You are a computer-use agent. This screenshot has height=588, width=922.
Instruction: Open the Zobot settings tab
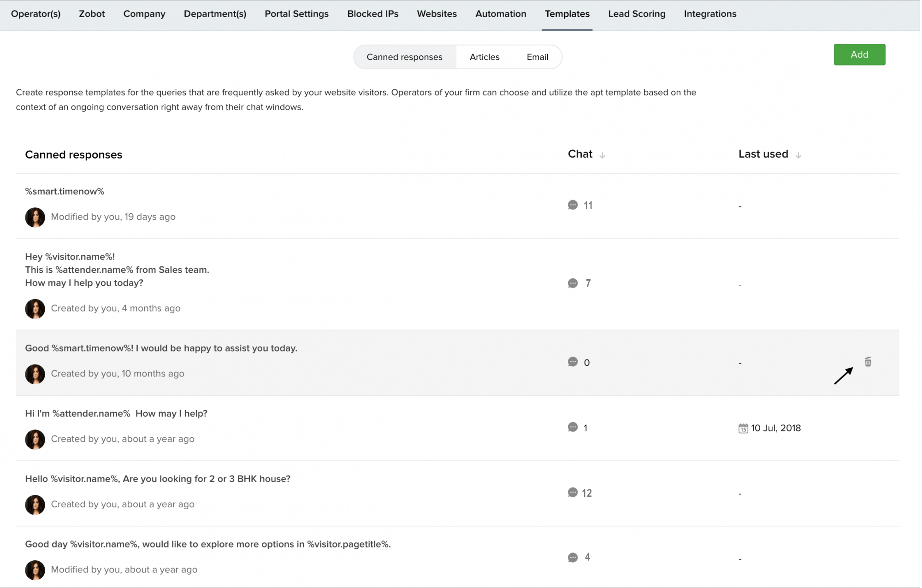click(x=92, y=14)
